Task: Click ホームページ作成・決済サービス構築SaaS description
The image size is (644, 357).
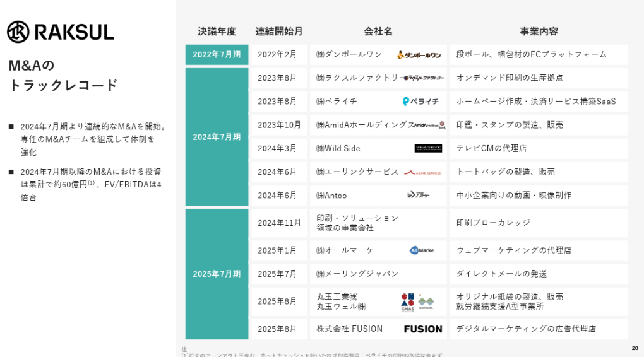Action: [536, 102]
